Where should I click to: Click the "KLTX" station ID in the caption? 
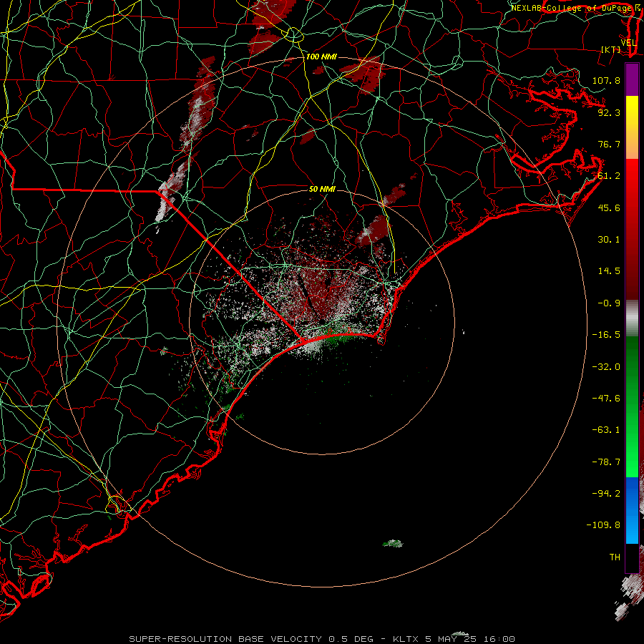click(x=406, y=639)
